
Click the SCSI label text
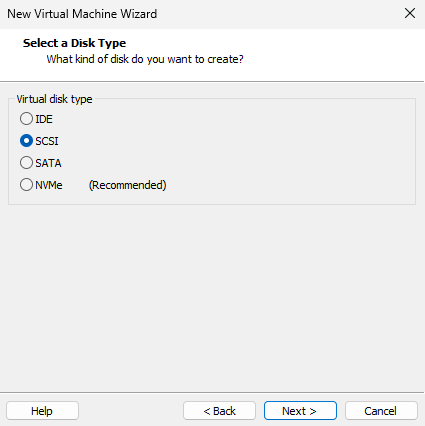(x=47, y=141)
